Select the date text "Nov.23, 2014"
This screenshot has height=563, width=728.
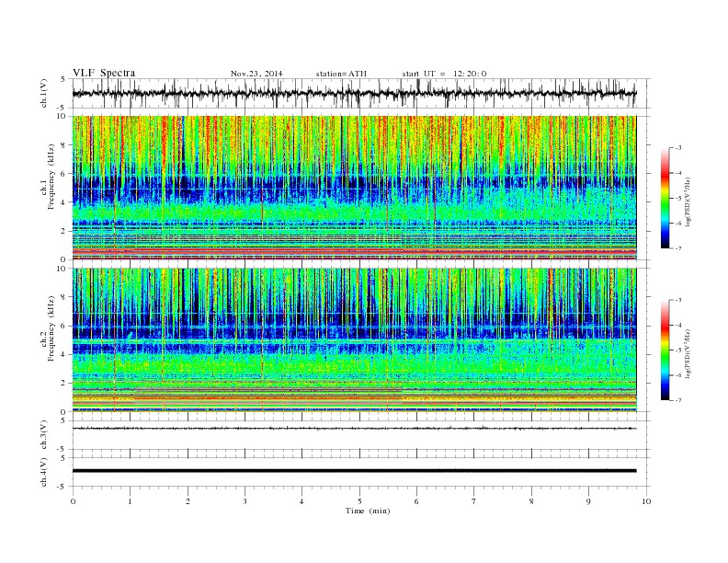pos(256,74)
